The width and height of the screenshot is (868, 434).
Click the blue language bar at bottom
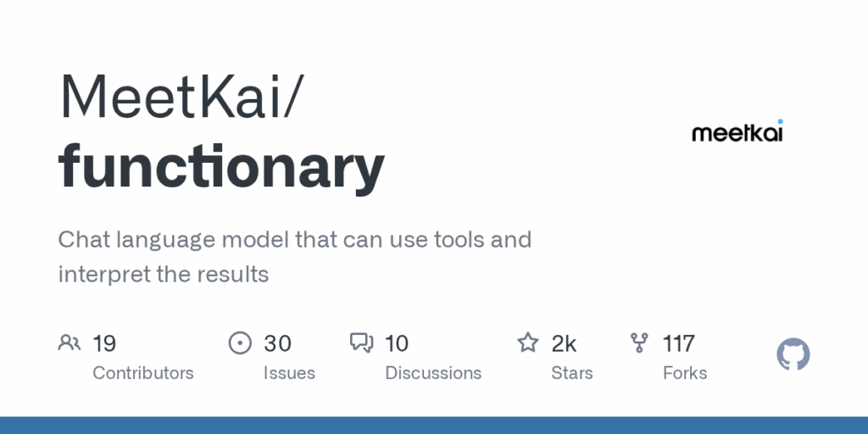434,426
